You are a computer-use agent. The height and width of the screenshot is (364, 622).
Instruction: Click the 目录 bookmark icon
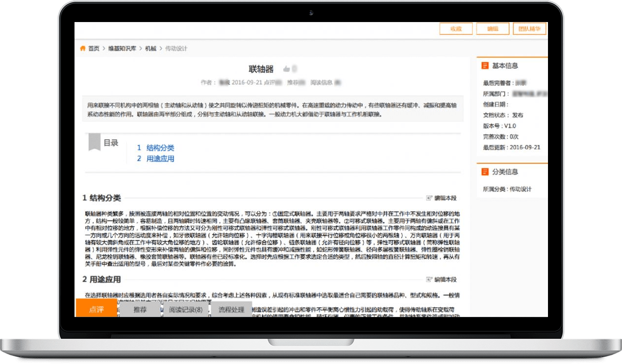(x=94, y=142)
